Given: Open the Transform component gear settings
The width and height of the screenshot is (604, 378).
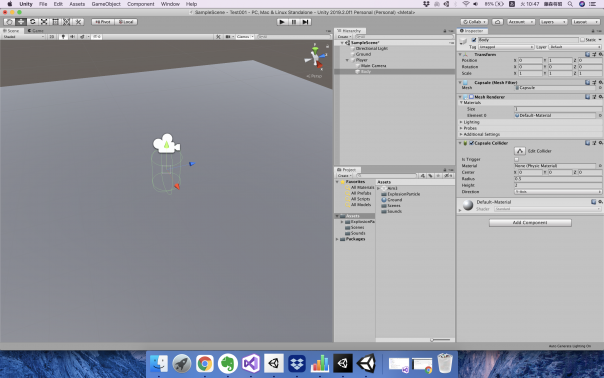Looking at the screenshot, I should pos(600,54).
